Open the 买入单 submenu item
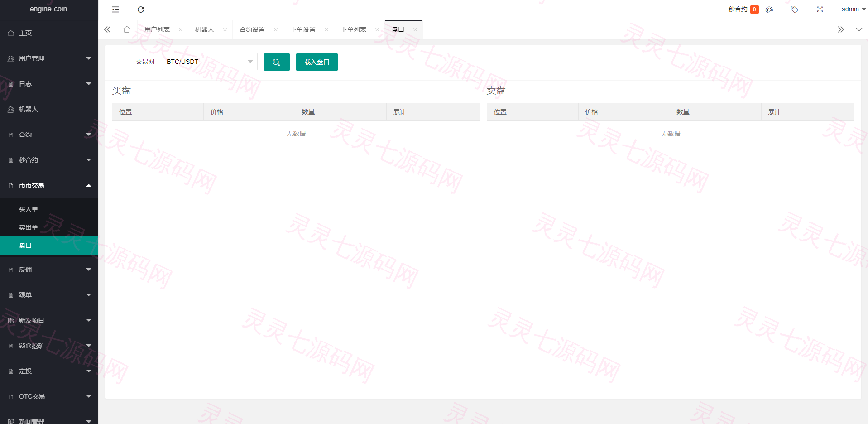The image size is (868, 424). [x=49, y=209]
